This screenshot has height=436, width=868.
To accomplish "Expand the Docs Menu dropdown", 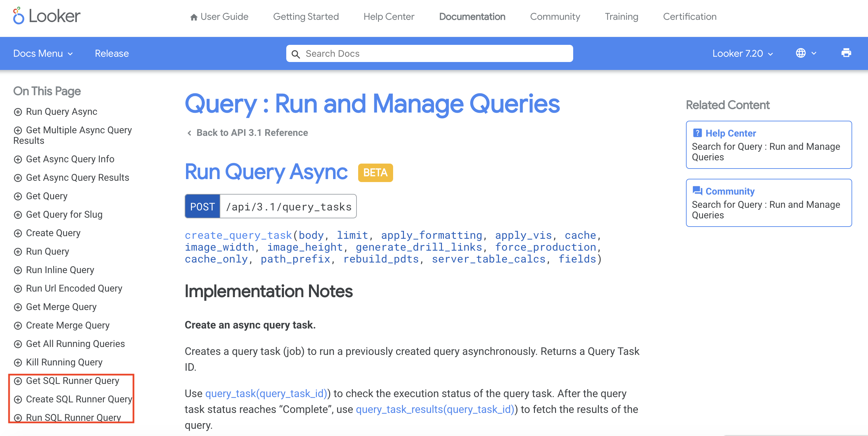I will tap(43, 53).
